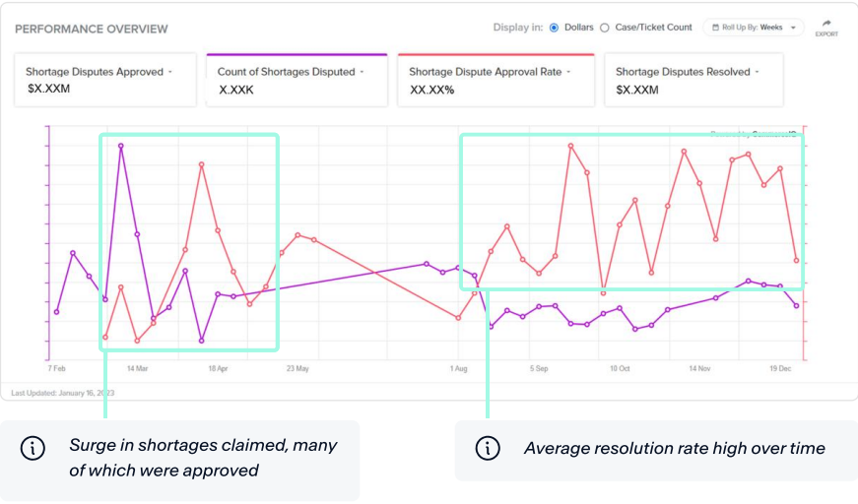Click the 7 Feb axis label

coord(56,368)
